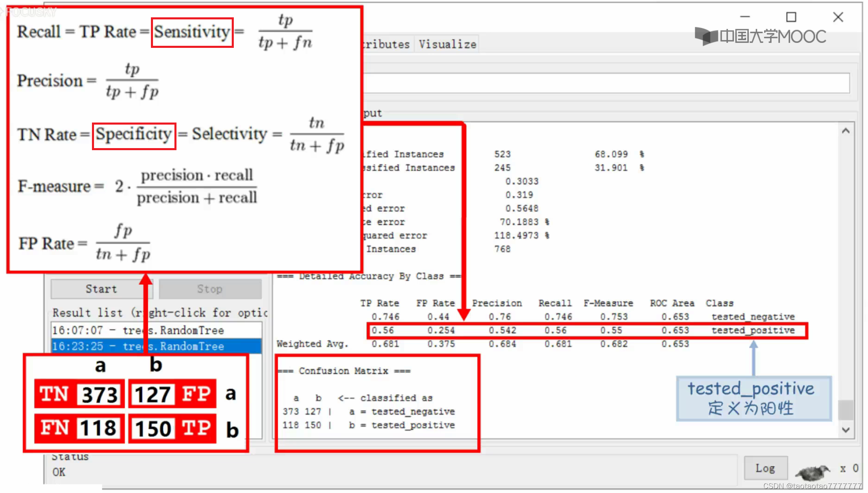Click the output scroll up arrow
868x493 pixels.
click(846, 131)
